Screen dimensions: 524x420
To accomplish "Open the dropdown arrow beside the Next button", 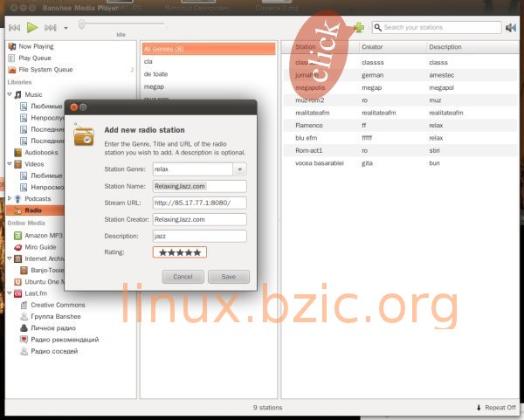I will coord(65,28).
